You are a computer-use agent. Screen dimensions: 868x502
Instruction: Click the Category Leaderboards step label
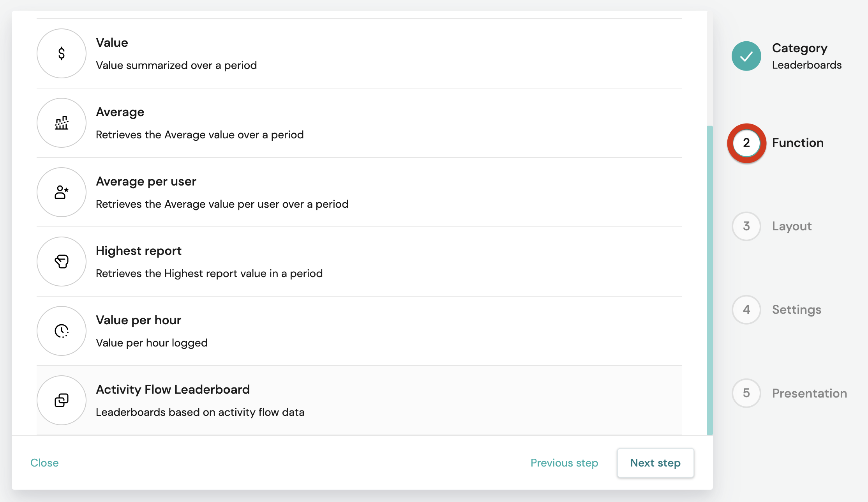click(807, 56)
